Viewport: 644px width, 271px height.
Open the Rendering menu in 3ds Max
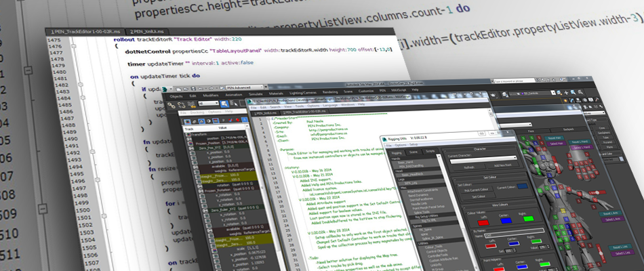tap(330, 92)
